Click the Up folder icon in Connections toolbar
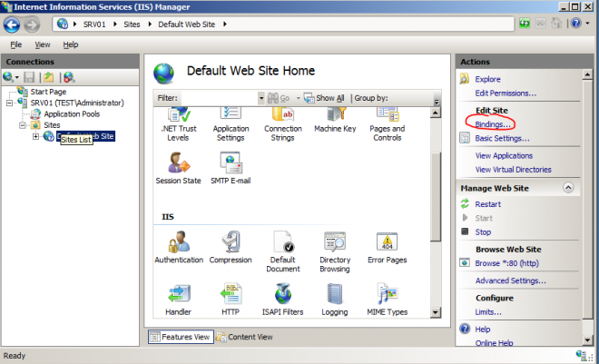The height and width of the screenshot is (364, 599). pos(48,77)
